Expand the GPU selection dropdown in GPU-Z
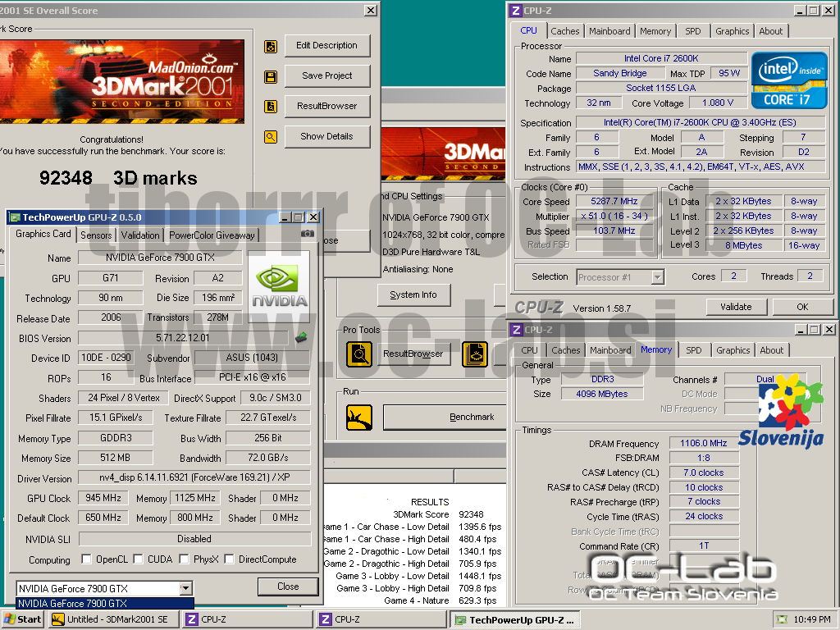Screen dimensions: 840x630 [185, 588]
